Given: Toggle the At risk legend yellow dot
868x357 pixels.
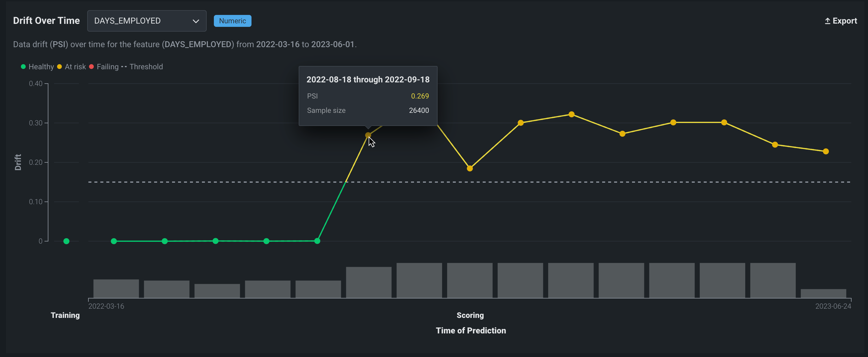Looking at the screenshot, I should (59, 67).
